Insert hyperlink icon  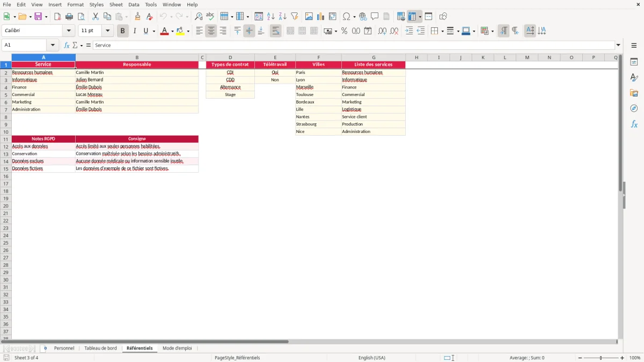363,17
